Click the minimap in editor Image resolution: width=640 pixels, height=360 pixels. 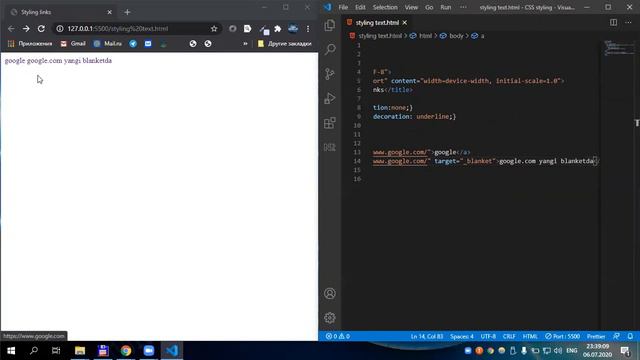619,48
